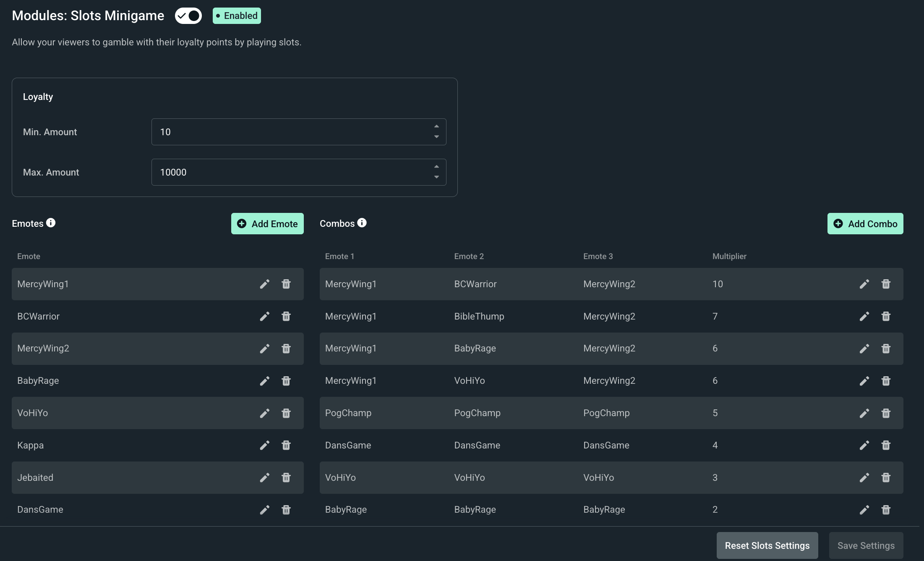The height and width of the screenshot is (561, 924).
Task: Click the Enabled status badge
Action: click(237, 16)
